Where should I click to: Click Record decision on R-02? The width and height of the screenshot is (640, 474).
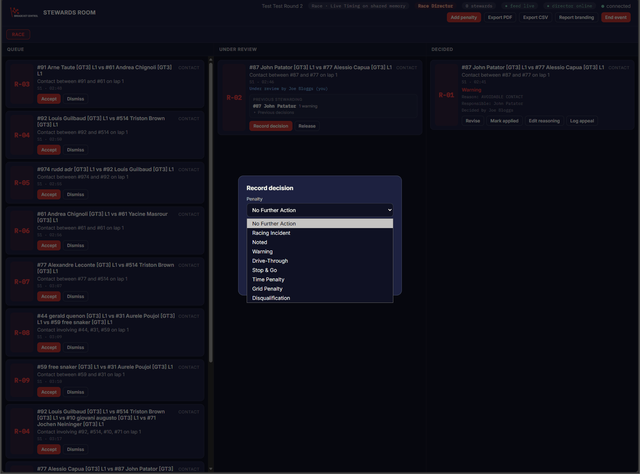[x=271, y=126]
